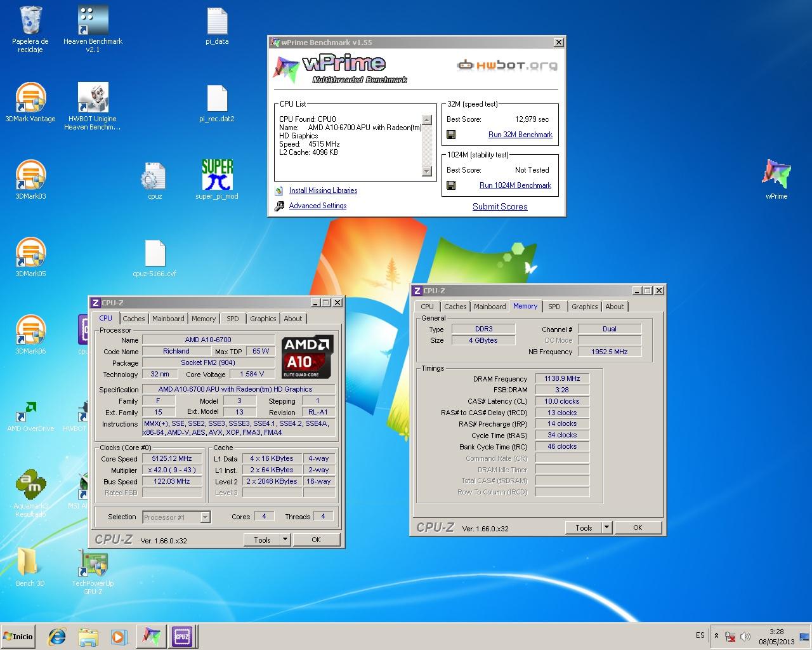Select Caches tab in left CPU-Z
Viewport: 812px width, 650px height.
point(134,319)
